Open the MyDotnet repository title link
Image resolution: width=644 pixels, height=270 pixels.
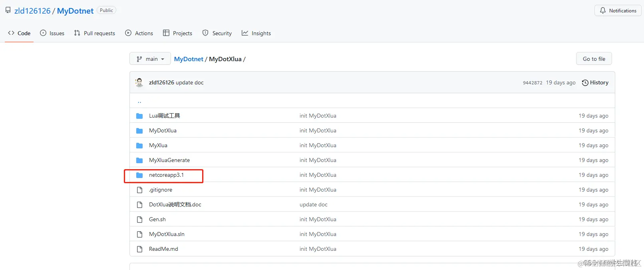coord(75,11)
